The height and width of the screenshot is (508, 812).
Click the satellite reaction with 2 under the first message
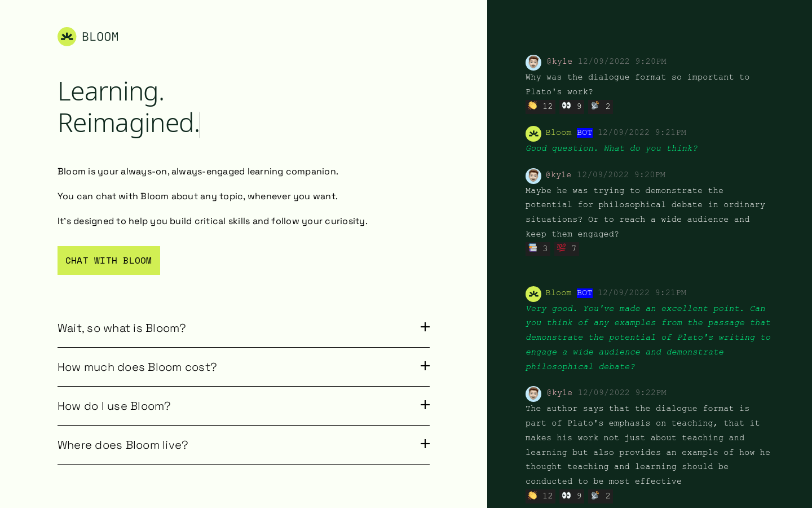coord(601,106)
